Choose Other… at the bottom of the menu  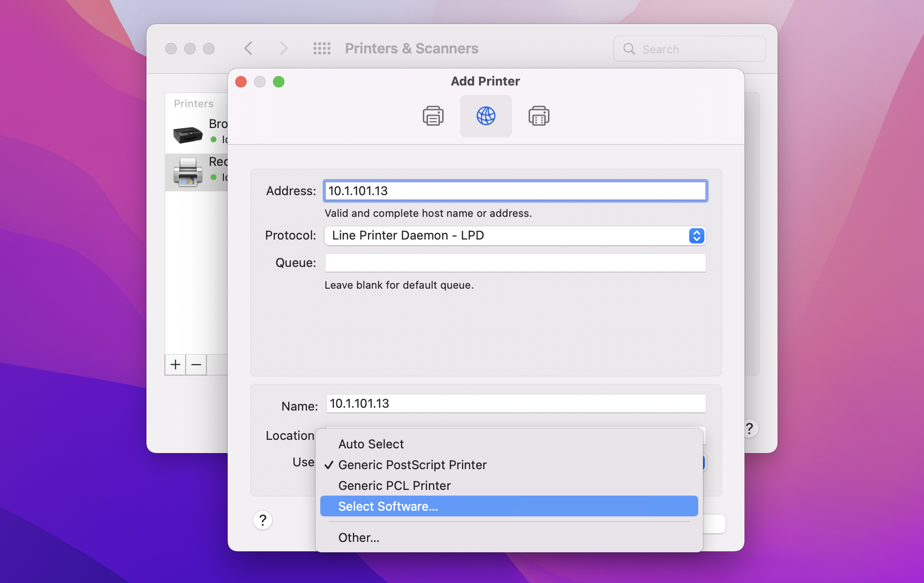[359, 538]
